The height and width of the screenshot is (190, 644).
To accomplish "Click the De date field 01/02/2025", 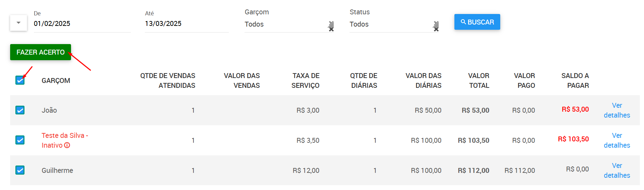I will point(82,24).
